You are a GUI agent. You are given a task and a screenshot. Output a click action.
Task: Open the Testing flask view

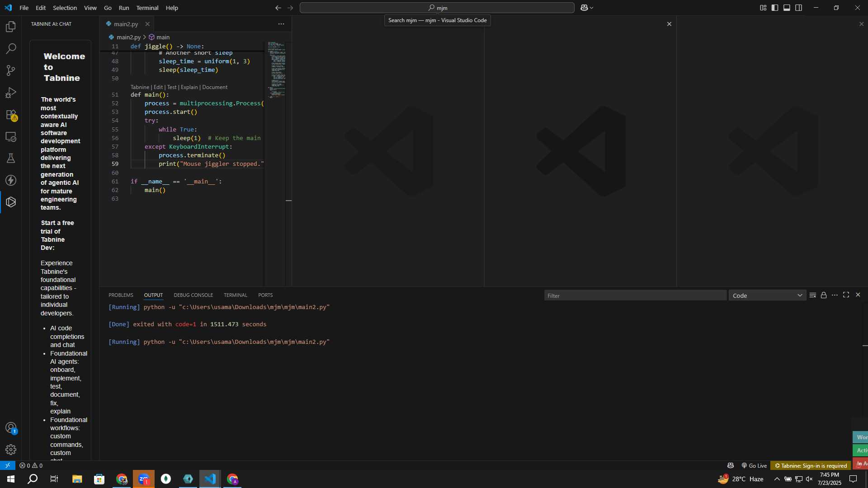click(11, 158)
